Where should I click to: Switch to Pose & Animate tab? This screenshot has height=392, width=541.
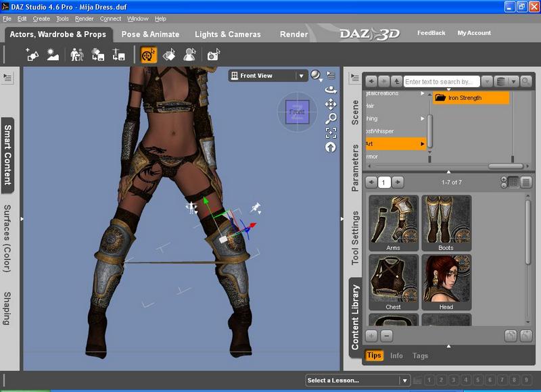click(x=150, y=34)
